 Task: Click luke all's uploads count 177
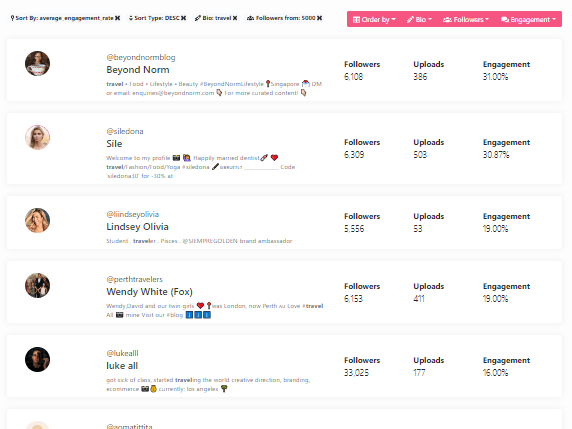click(419, 373)
